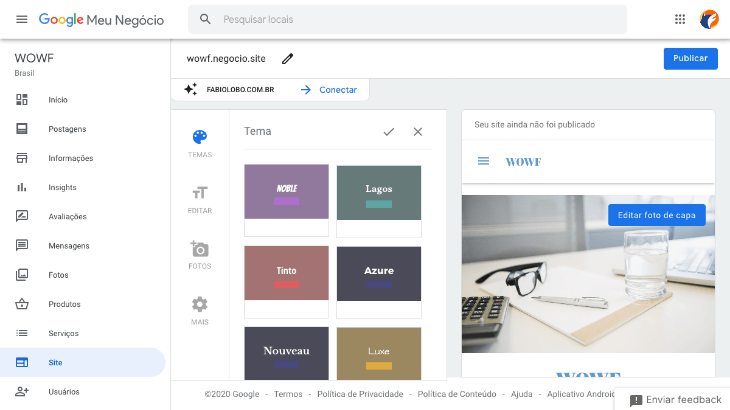This screenshot has width=730, height=410.
Task: Open the Ajuda footer link
Action: (521, 394)
